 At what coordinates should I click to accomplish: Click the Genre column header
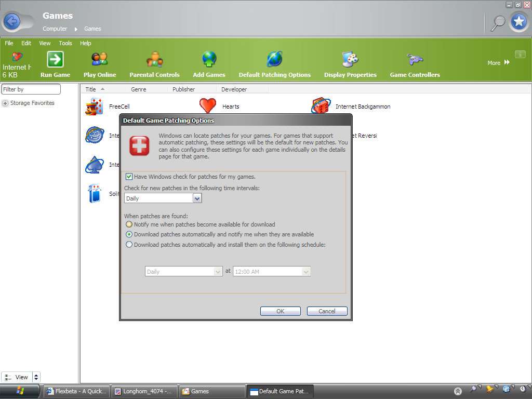(138, 89)
